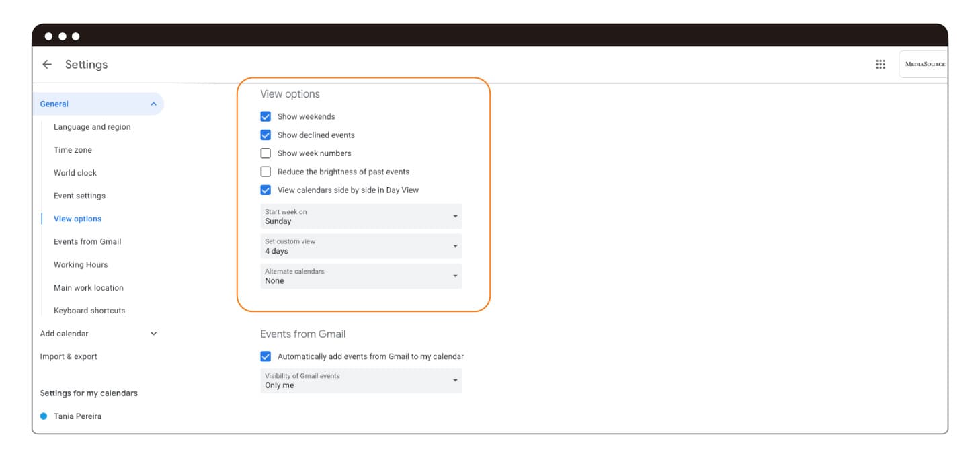Uncheck Automatically add events from Gmail

pos(266,356)
